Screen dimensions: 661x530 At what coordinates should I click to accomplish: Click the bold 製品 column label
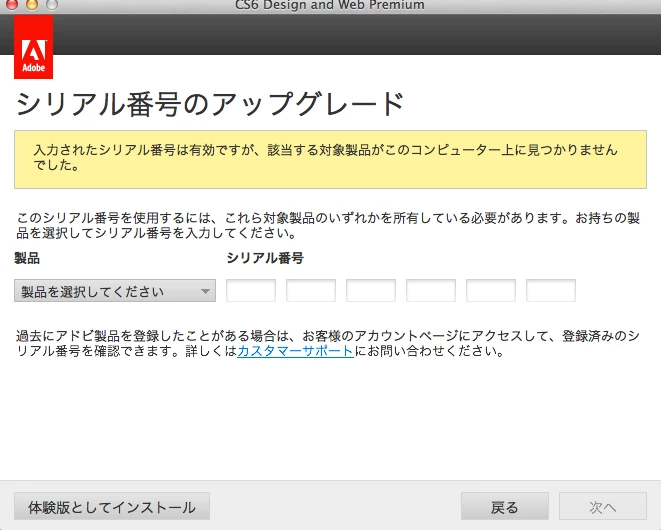(x=27, y=258)
